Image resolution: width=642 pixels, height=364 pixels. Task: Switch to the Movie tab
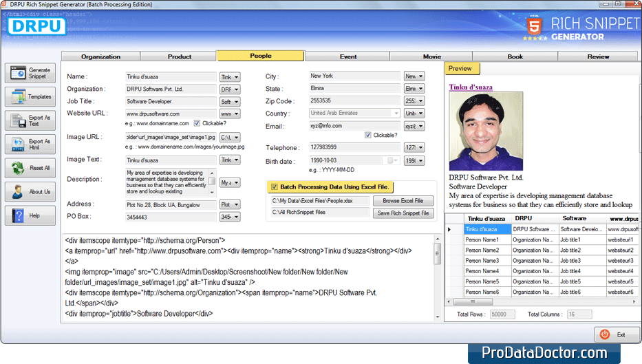click(431, 56)
